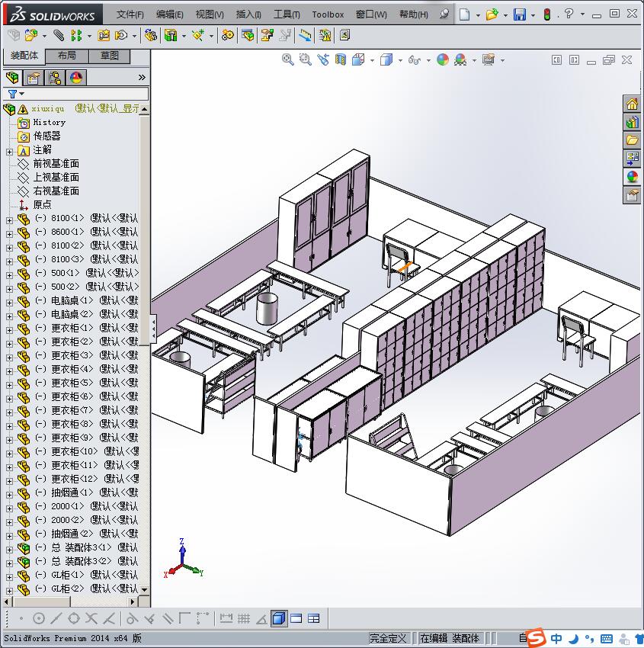Toggle the quadrant snap icon in bottom toolbar

coord(74,618)
